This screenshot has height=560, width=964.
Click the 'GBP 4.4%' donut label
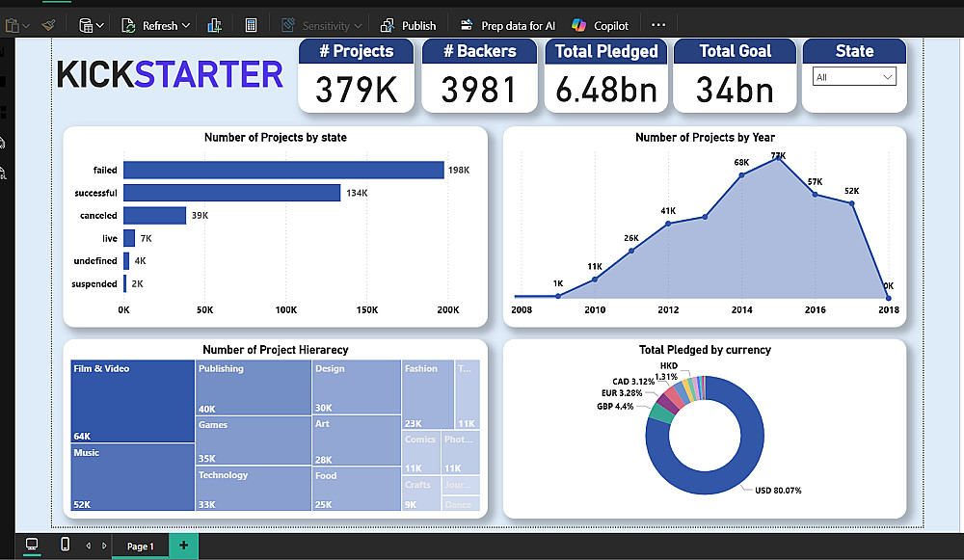coord(615,407)
